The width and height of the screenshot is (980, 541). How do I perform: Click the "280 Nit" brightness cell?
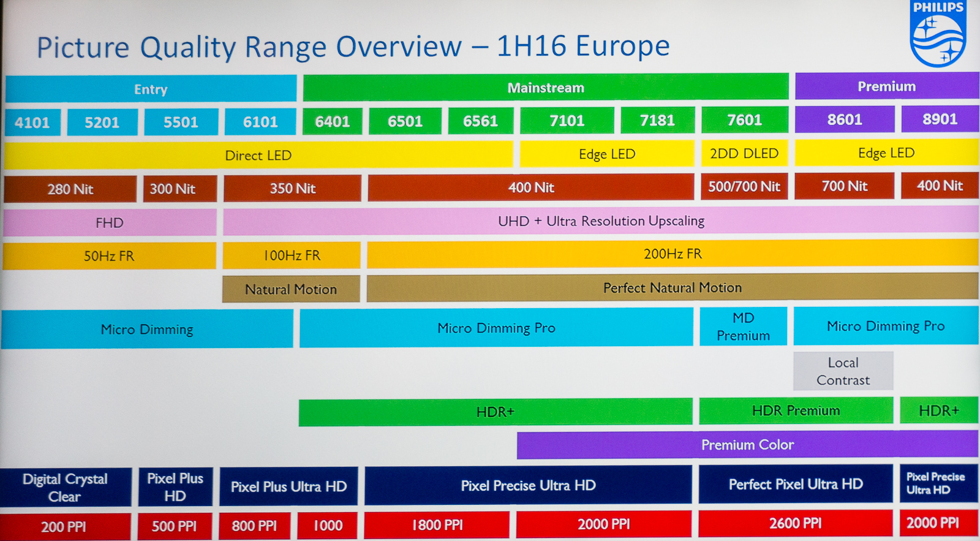pos(70,189)
